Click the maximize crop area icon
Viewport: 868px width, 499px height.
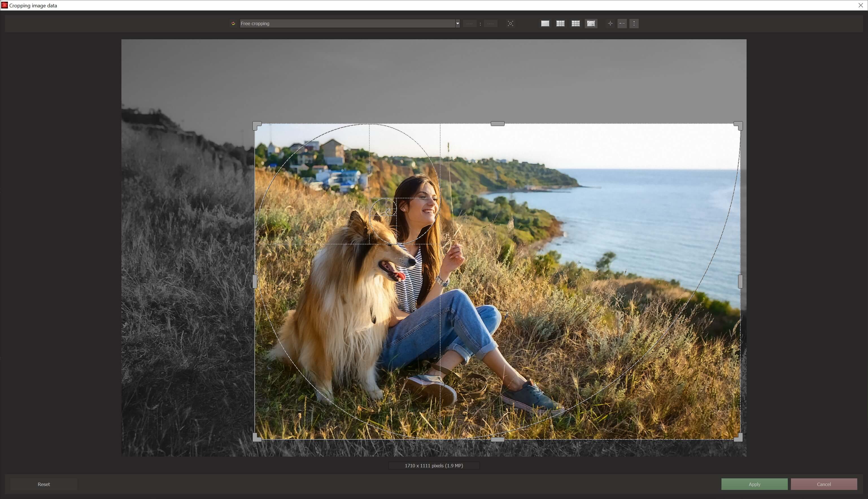(x=510, y=23)
